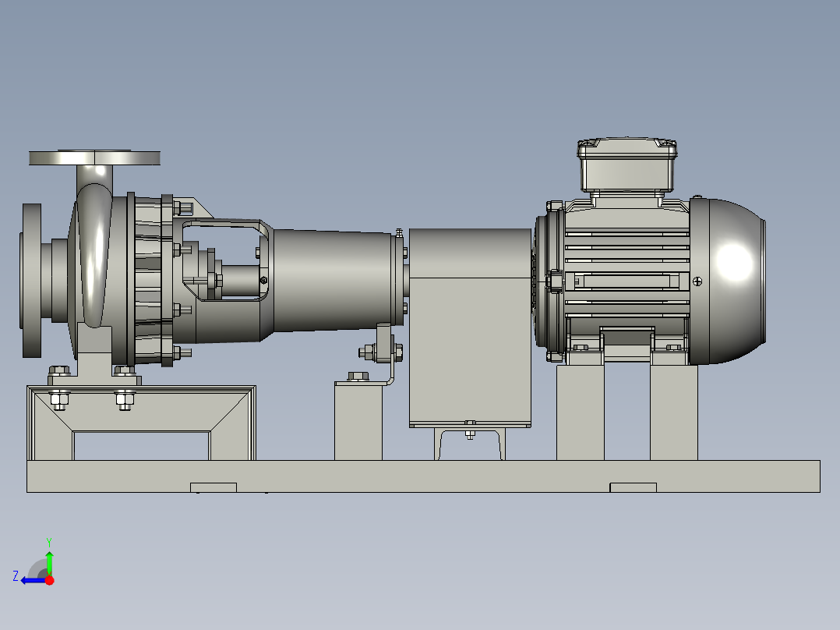840x630 pixels.
Task: Click the blue Z axis arrow on triad
Action: click(32, 581)
